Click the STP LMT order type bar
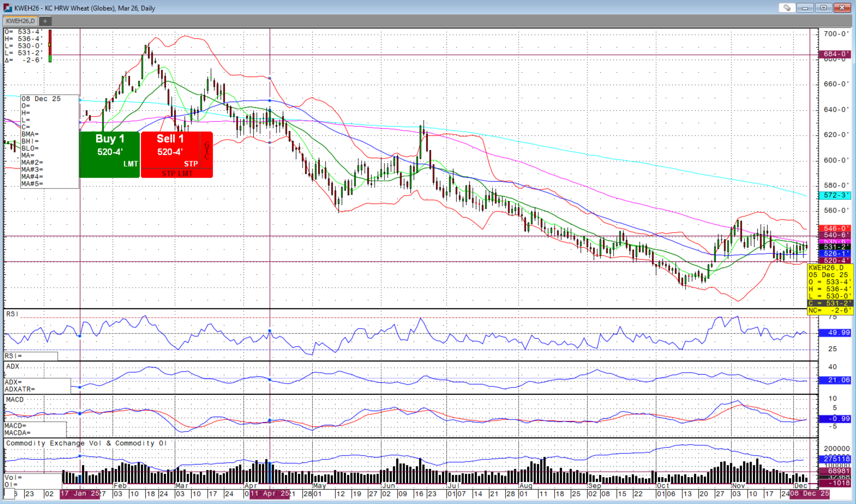This screenshot has height=504, width=856. [177, 174]
